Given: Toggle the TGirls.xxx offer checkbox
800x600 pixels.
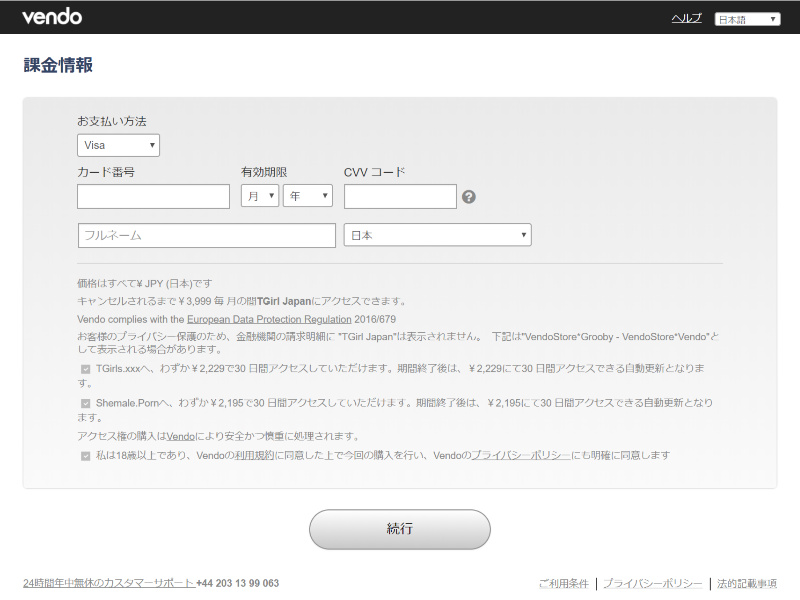Looking at the screenshot, I should 86,369.
